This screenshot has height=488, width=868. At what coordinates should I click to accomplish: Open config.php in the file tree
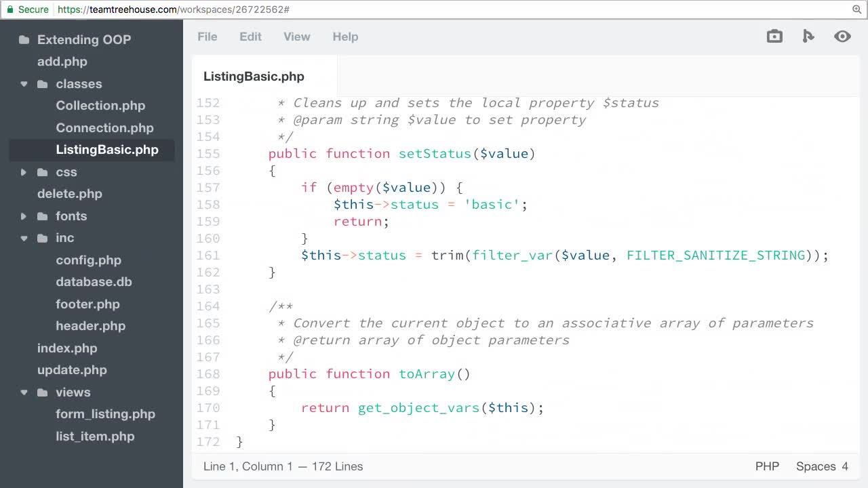click(89, 260)
